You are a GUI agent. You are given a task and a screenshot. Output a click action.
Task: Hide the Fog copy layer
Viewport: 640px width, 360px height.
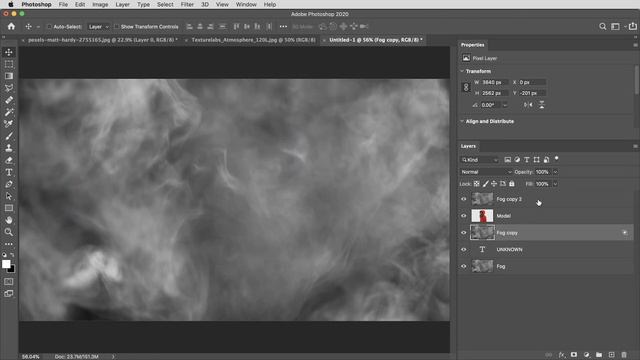click(464, 233)
